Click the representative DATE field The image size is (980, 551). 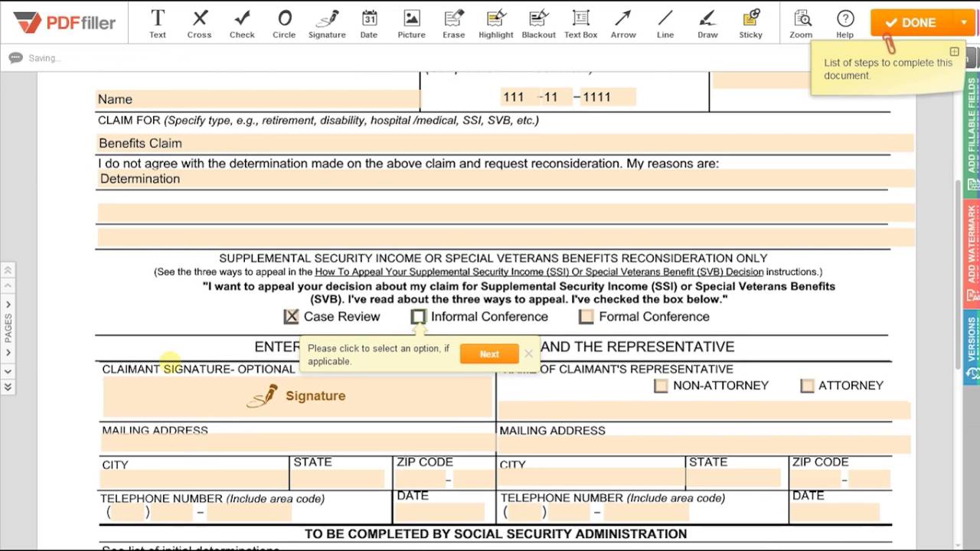(x=836, y=512)
